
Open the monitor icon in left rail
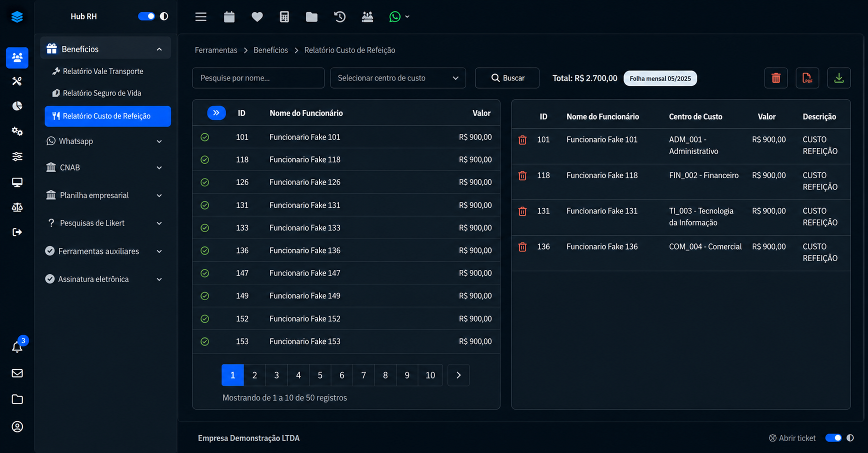[17, 182]
